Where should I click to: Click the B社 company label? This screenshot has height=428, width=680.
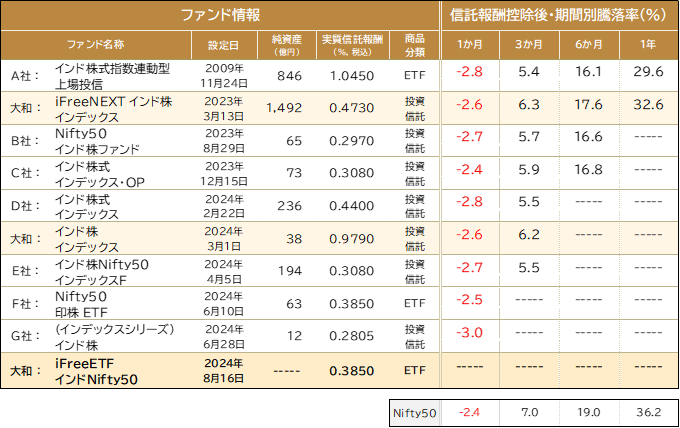pyautogui.click(x=25, y=141)
